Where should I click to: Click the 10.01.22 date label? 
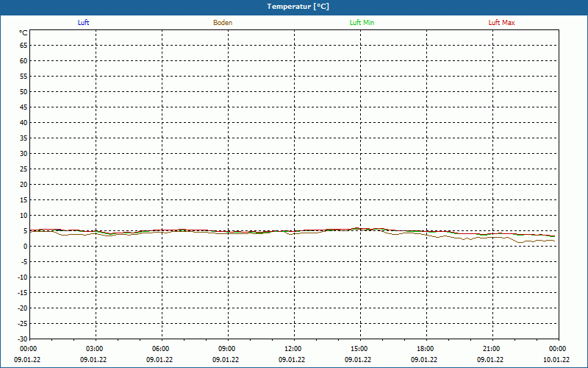click(556, 360)
